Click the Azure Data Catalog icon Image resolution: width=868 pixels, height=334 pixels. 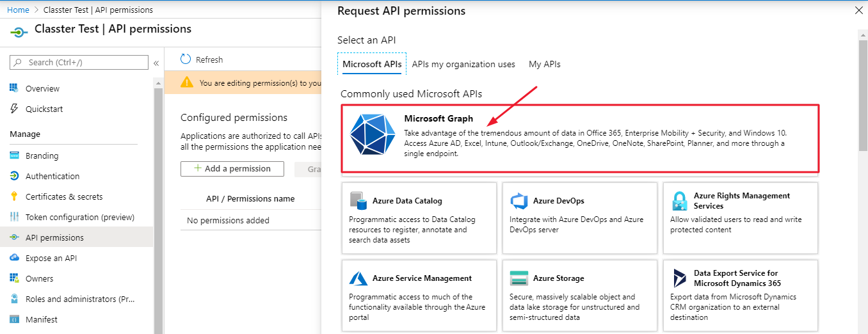coord(358,200)
